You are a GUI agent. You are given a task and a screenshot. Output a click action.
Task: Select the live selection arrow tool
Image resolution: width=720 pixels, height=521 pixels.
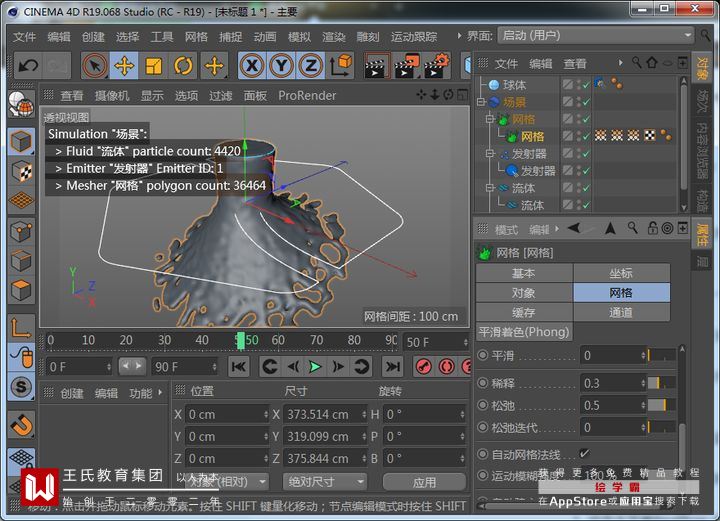(95, 66)
